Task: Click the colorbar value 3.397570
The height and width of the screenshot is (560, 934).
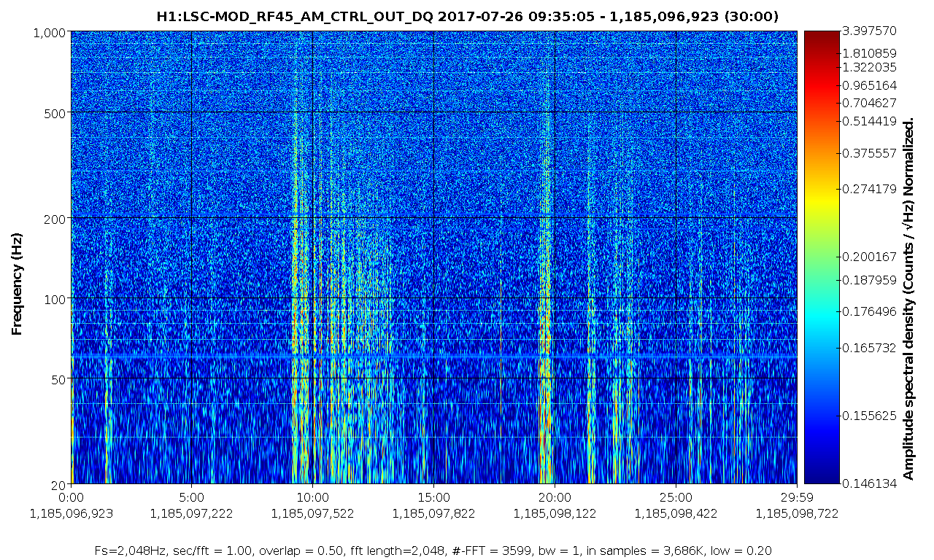Action: tap(869, 32)
